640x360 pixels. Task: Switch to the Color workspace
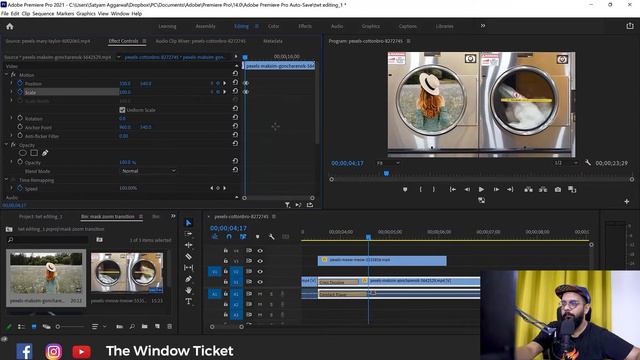(273, 26)
